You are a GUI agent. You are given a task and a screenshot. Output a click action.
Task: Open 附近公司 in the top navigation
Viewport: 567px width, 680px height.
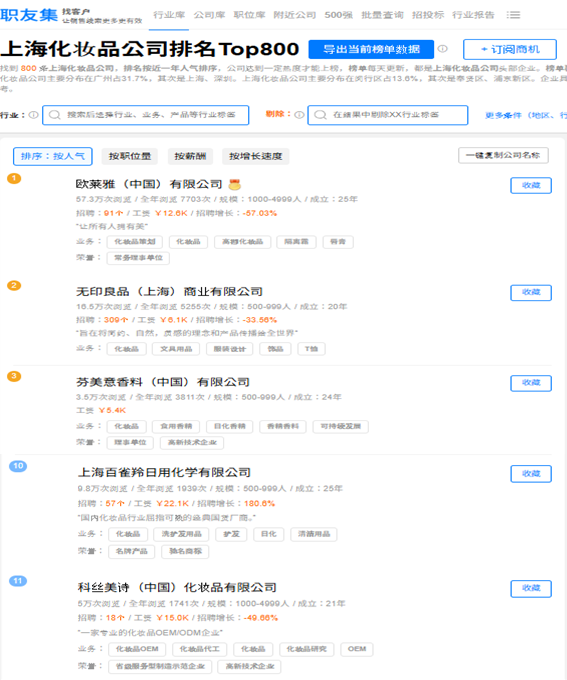295,15
